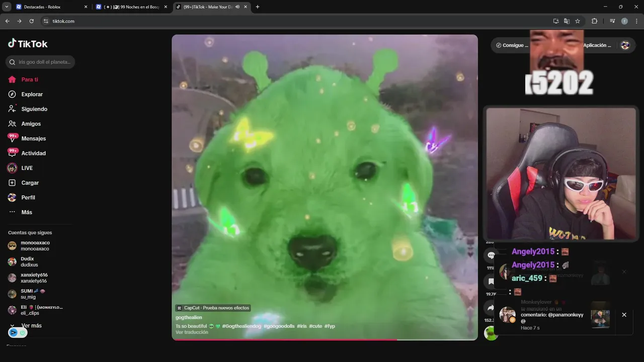Toggle the green power icon in widget
Image resolution: width=644 pixels, height=362 pixels.
[x=22, y=333]
